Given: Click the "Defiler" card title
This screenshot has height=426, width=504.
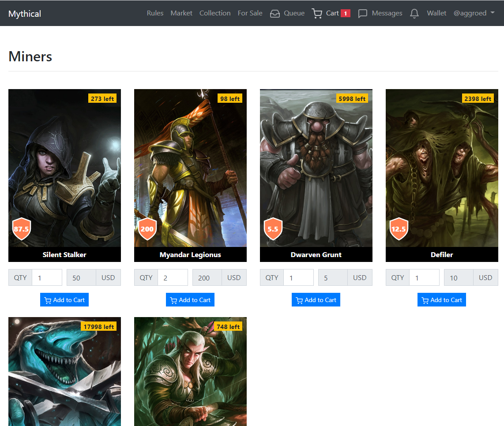Looking at the screenshot, I should pyautogui.click(x=442, y=255).
